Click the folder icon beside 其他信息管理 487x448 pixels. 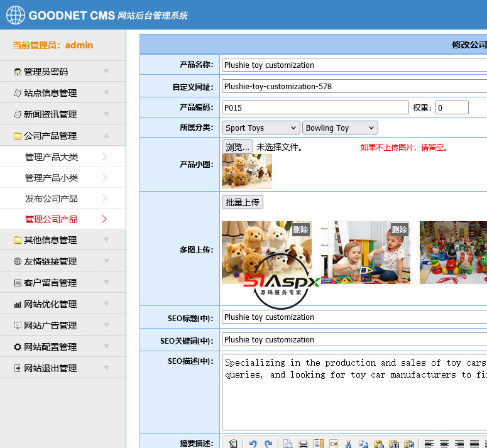click(x=18, y=240)
